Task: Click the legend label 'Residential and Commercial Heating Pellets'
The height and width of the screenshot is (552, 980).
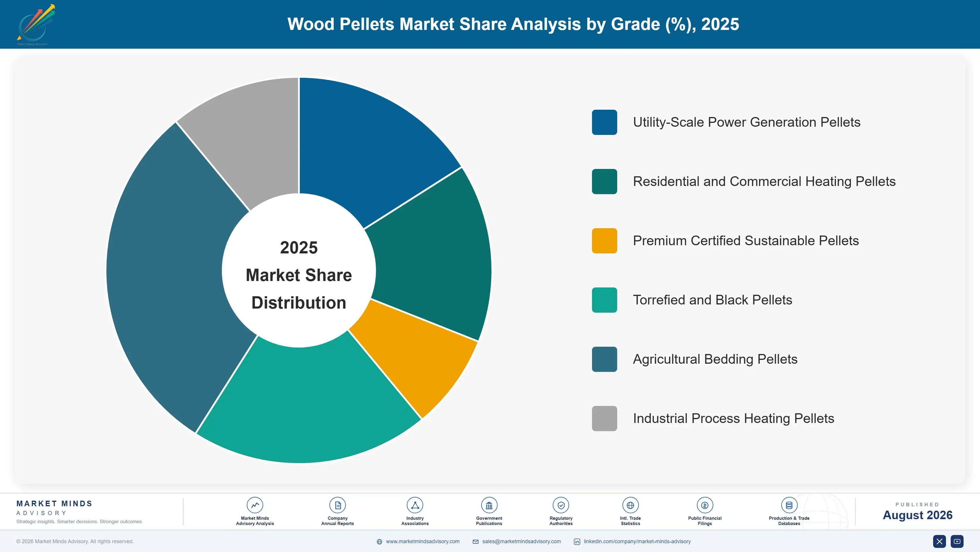Action: click(764, 182)
